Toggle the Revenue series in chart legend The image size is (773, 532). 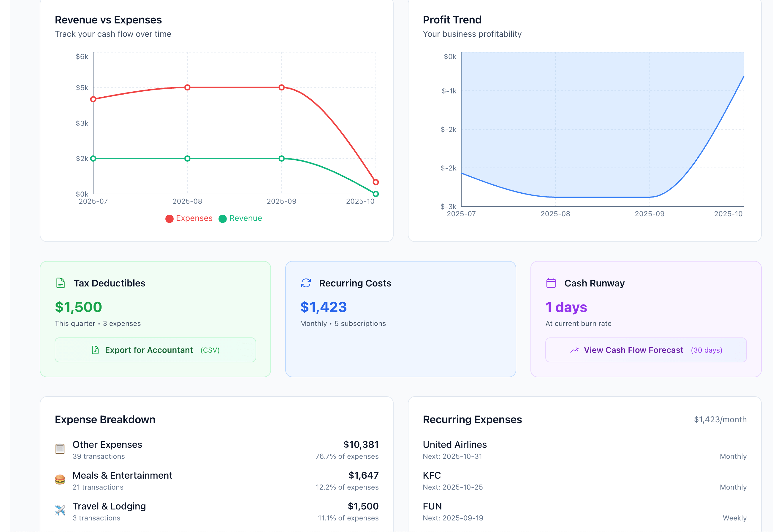pyautogui.click(x=245, y=218)
